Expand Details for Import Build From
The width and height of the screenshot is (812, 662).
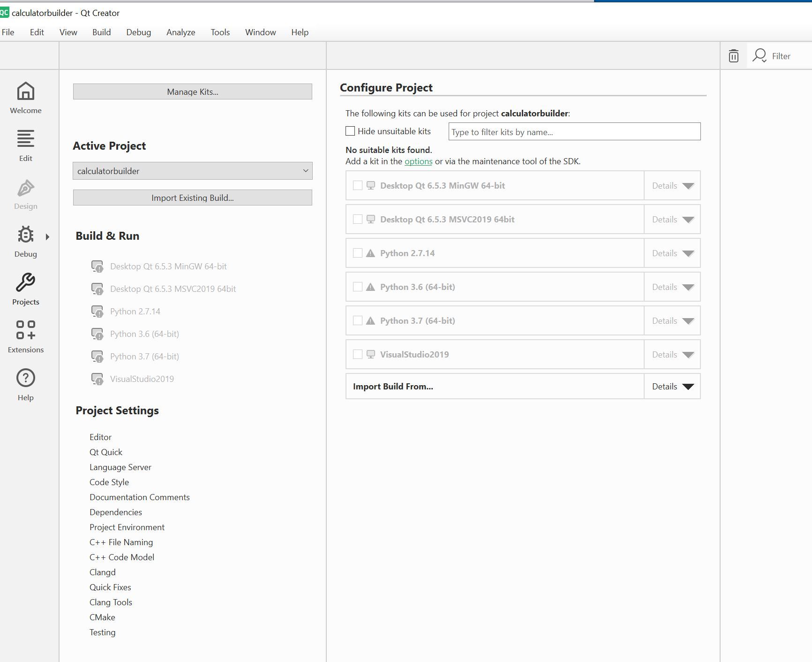click(x=672, y=387)
